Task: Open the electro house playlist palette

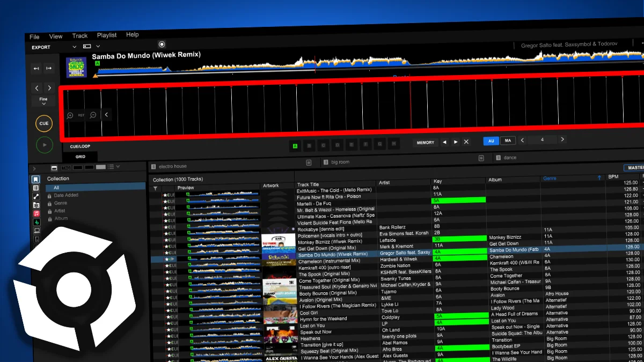Action: click(x=172, y=167)
